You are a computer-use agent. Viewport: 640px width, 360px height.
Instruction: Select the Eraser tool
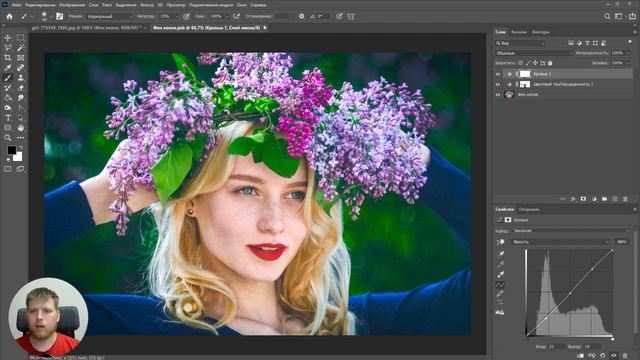[x=20, y=88]
